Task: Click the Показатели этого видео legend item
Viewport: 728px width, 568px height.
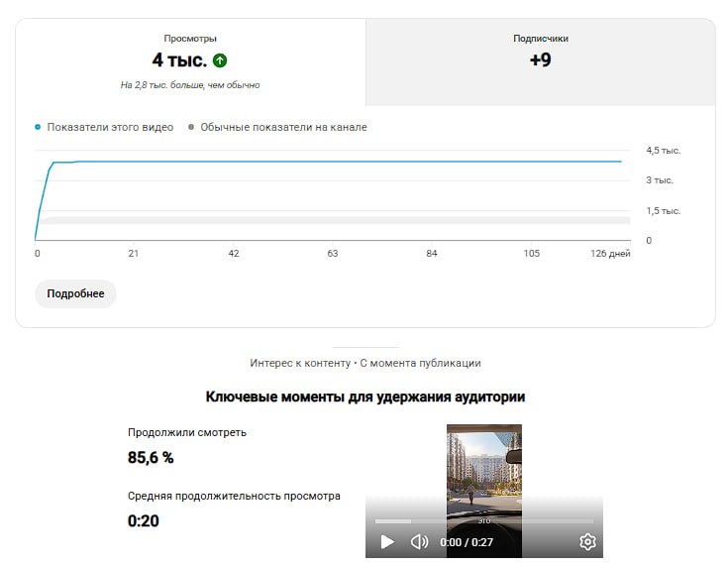Action: click(x=104, y=127)
